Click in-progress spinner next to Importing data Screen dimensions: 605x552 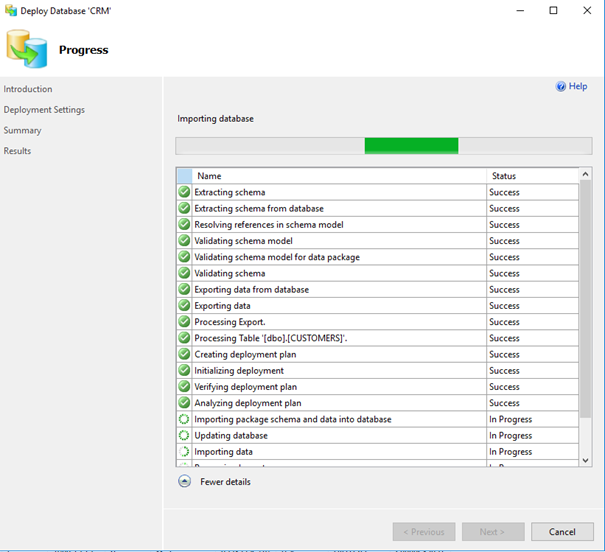tap(184, 451)
